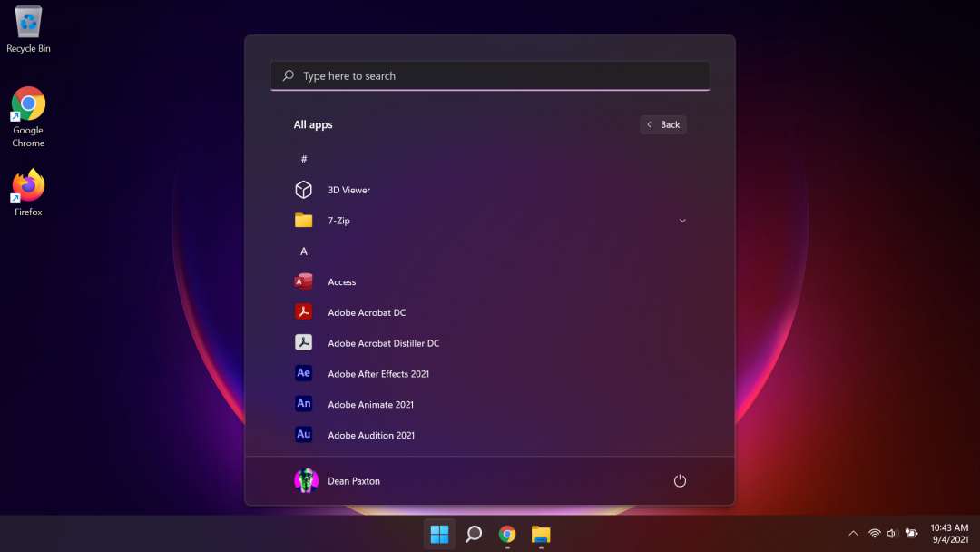
Task: Open the 3D Viewer app icon
Action: [x=304, y=190]
